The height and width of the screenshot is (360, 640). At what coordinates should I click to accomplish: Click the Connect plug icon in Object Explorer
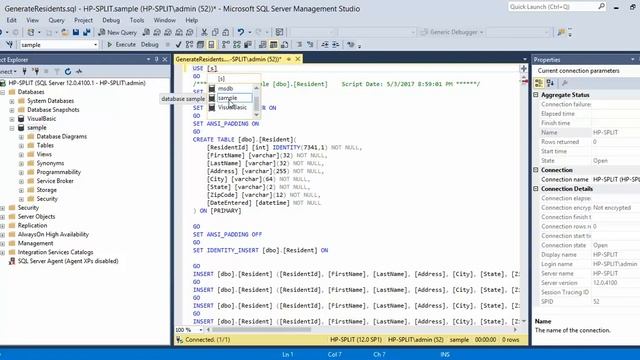pyautogui.click(x=24, y=71)
